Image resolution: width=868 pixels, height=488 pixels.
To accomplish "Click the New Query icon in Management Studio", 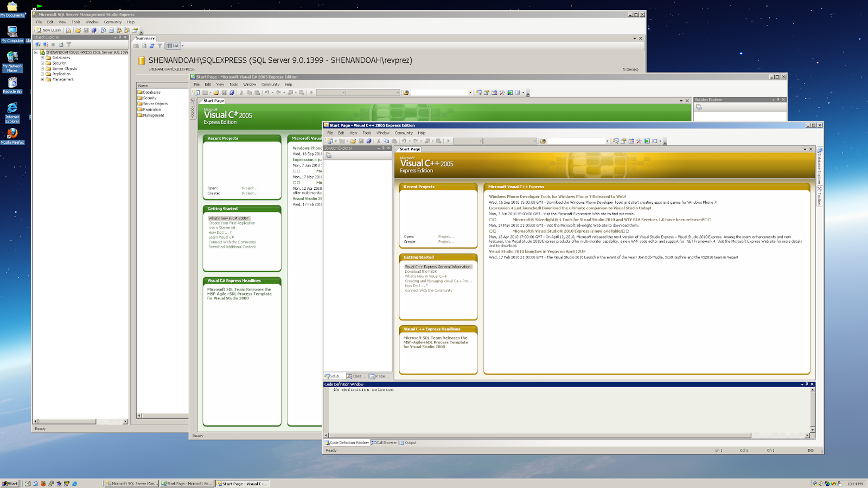I will tap(49, 30).
